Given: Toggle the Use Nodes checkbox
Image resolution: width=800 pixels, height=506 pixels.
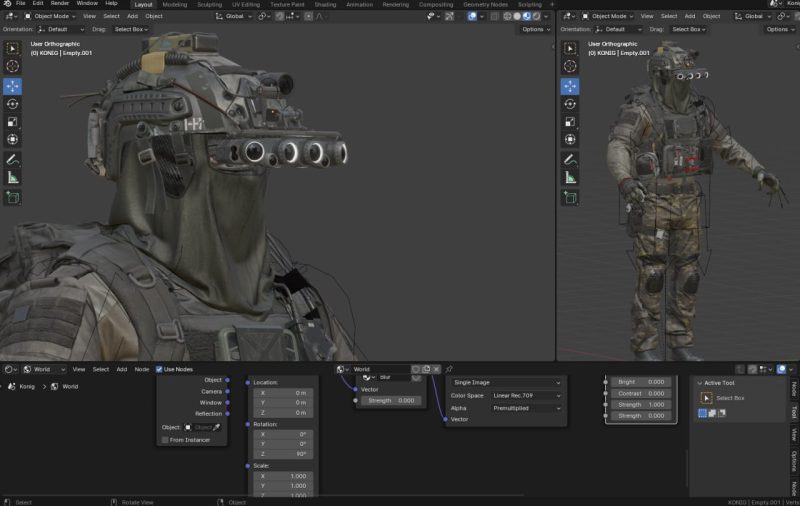Looking at the screenshot, I should [159, 369].
